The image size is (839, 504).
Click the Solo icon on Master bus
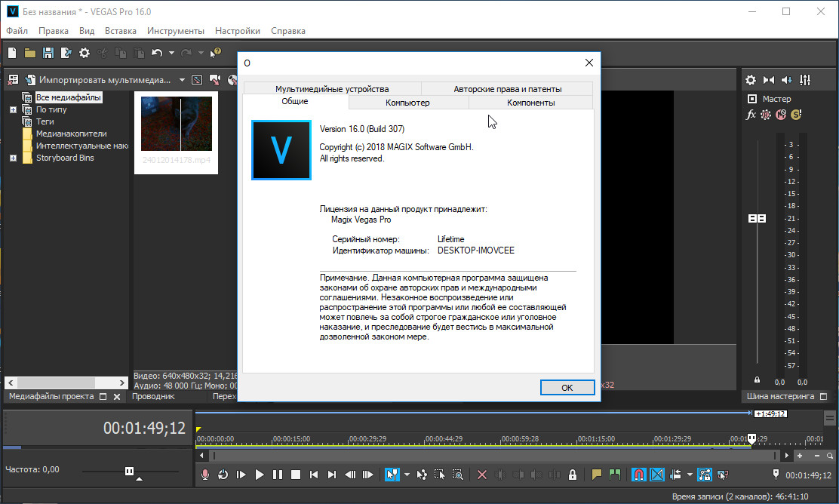click(795, 115)
